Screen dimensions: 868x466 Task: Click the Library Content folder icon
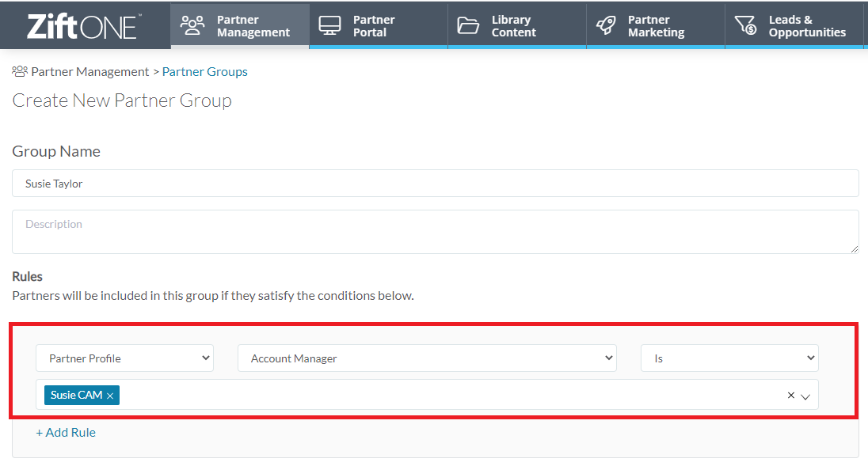pos(468,25)
